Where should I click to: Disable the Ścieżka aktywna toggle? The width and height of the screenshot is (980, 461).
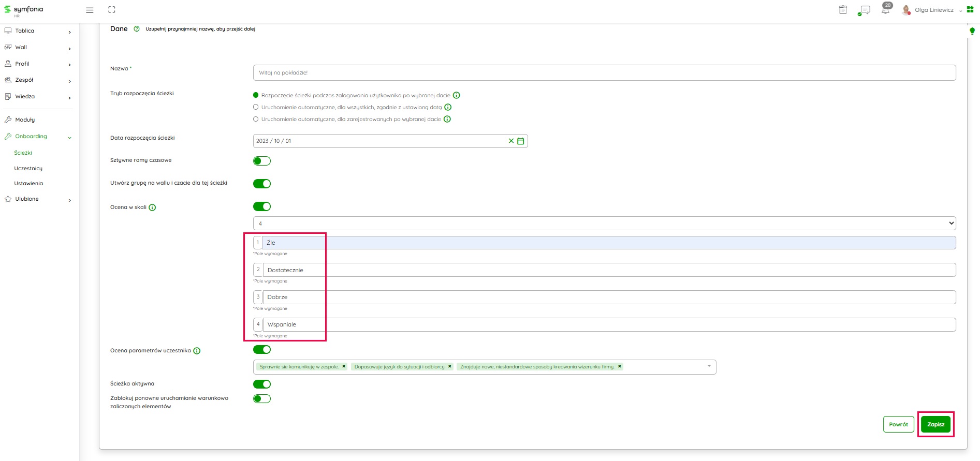tap(262, 384)
